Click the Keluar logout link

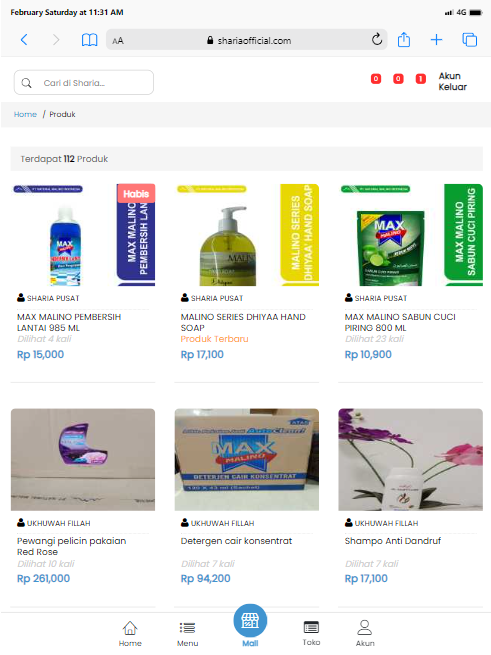[x=453, y=87]
